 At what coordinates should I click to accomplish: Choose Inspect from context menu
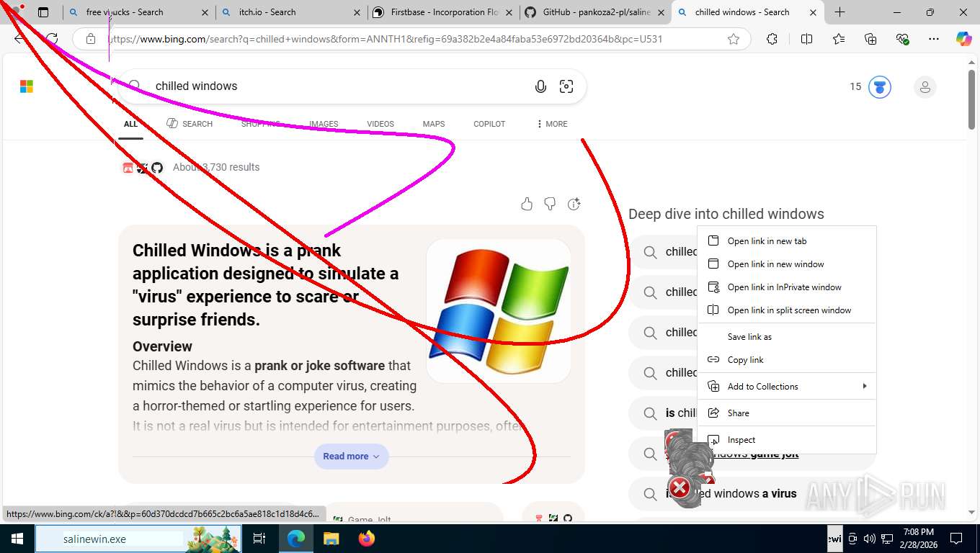click(787, 440)
